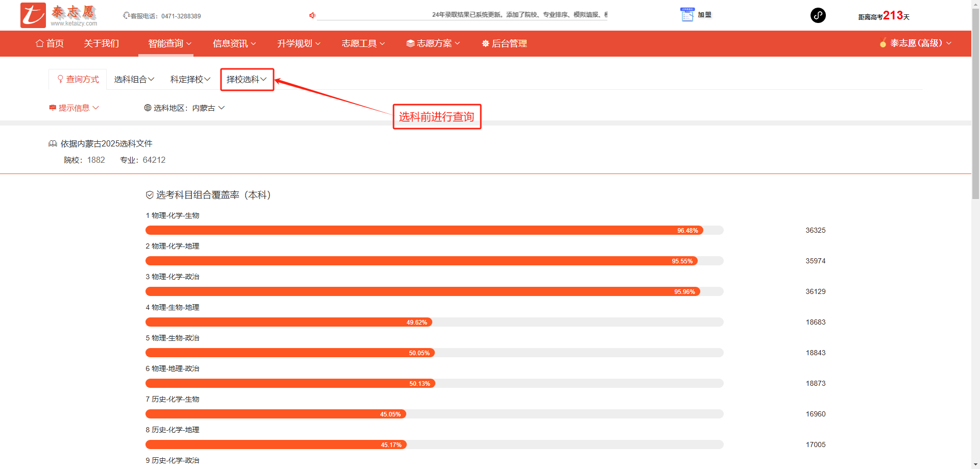Click the scrolling announcement text
The width and height of the screenshot is (980, 469).
[518, 15]
